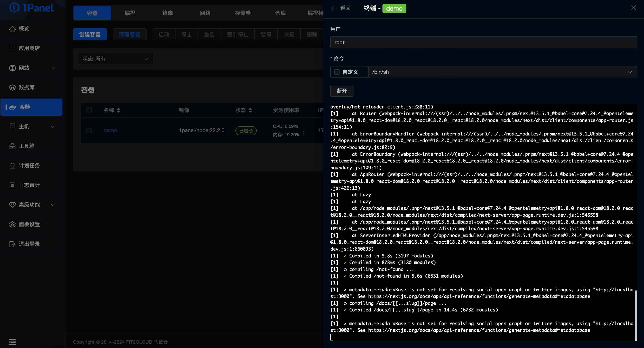Click the 暂停 button
644x348 pixels.
pos(266,35)
